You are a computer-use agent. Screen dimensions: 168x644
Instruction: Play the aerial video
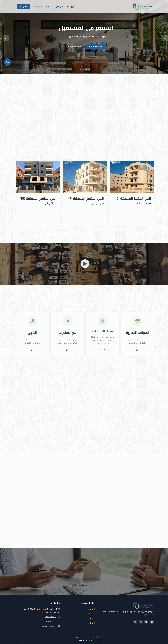point(85,264)
